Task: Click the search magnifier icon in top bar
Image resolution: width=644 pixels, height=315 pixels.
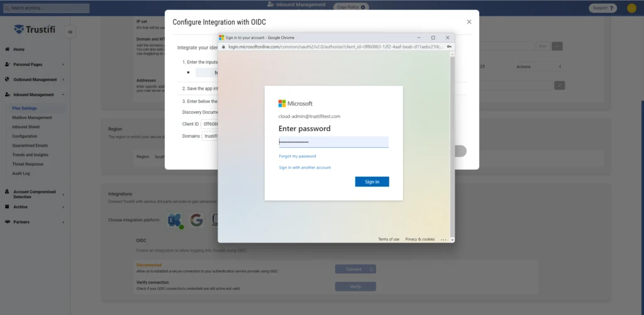Action: (x=8, y=8)
